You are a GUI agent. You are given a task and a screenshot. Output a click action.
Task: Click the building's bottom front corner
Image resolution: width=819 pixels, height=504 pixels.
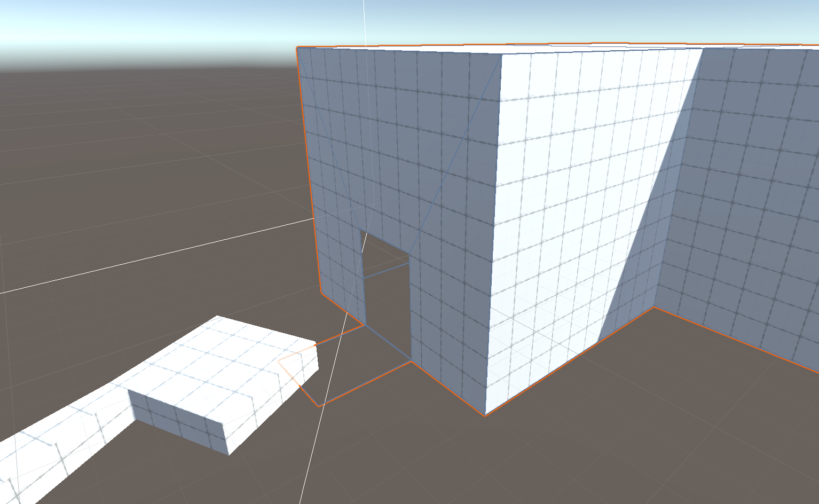[485, 415]
